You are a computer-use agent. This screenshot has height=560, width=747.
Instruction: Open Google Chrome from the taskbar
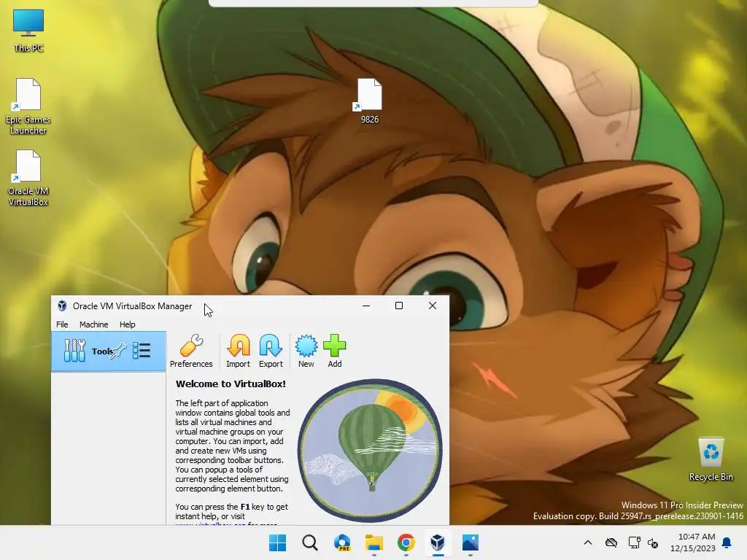406,542
